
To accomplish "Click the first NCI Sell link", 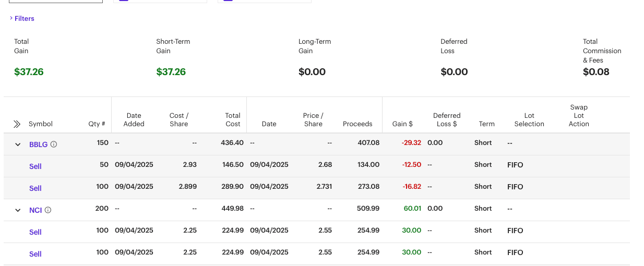I will pos(35,232).
